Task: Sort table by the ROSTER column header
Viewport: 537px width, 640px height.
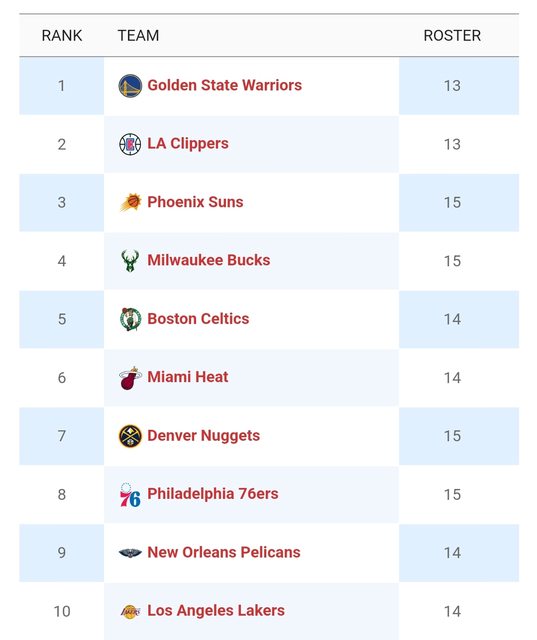Action: click(x=452, y=36)
